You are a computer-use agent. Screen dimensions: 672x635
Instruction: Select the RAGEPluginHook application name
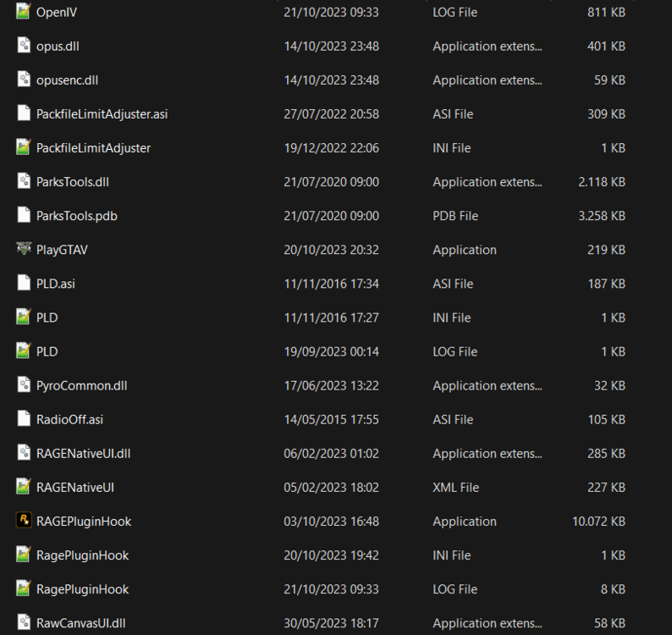(84, 522)
